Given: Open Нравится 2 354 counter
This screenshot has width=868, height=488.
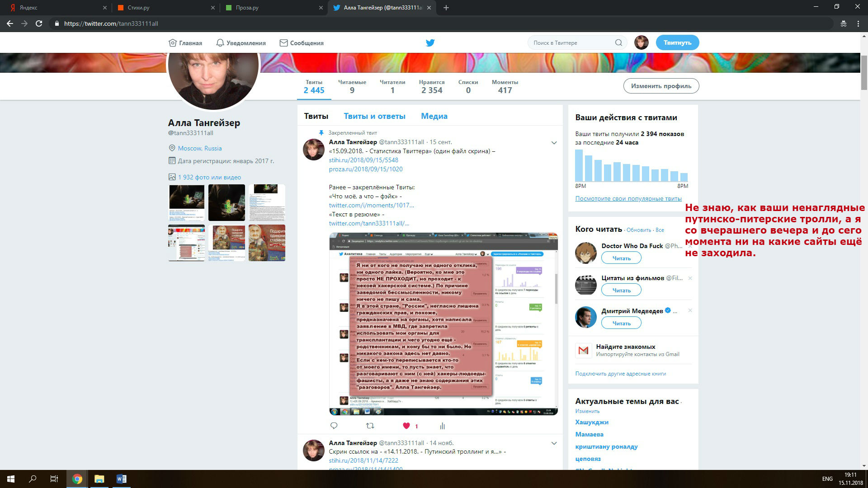Looking at the screenshot, I should (432, 87).
